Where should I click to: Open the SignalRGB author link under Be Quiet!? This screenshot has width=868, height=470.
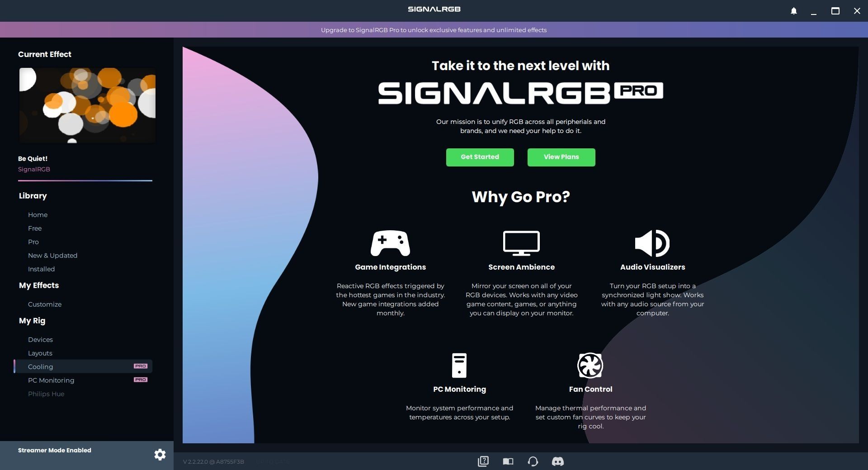[34, 169]
